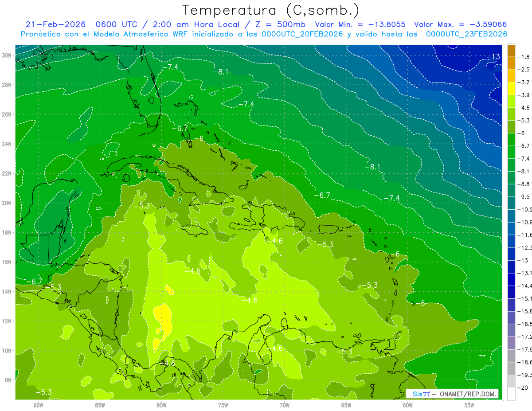Click "2:00 am Hora Local" text

coord(197,24)
